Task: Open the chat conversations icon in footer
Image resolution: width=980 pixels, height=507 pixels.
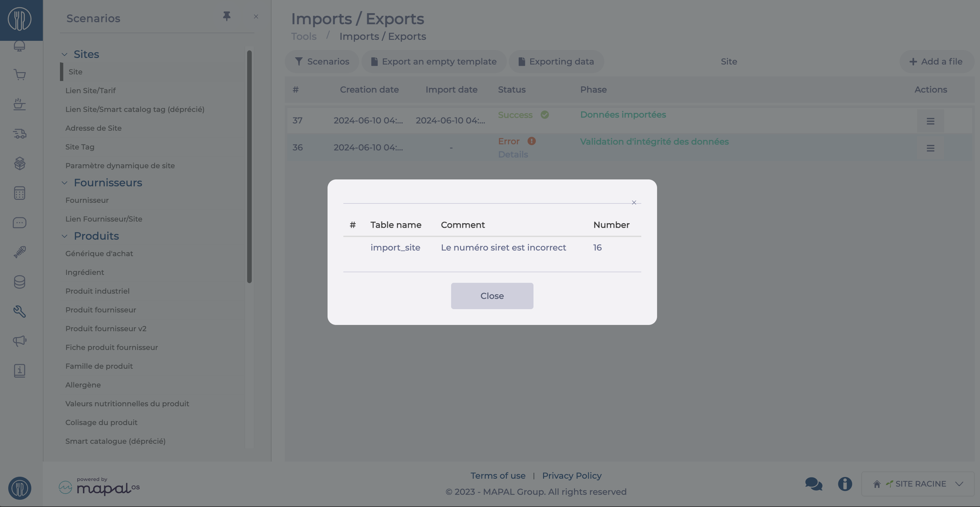Action: click(x=814, y=484)
